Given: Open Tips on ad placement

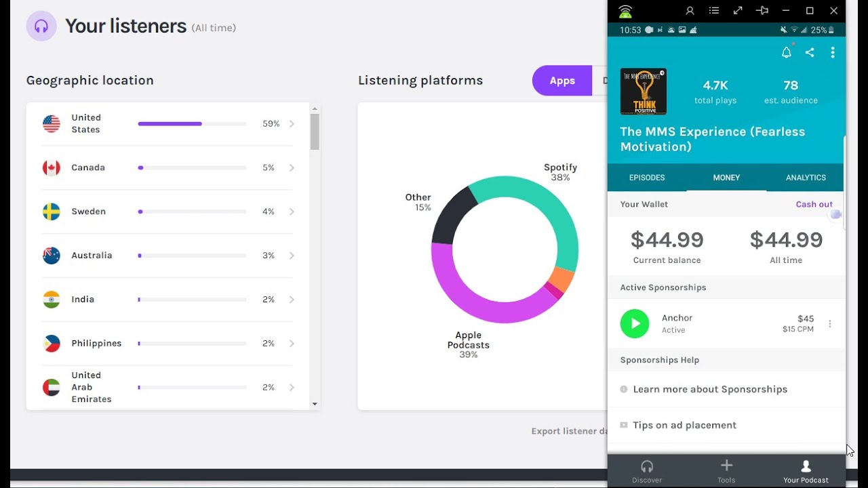Looking at the screenshot, I should (684, 425).
